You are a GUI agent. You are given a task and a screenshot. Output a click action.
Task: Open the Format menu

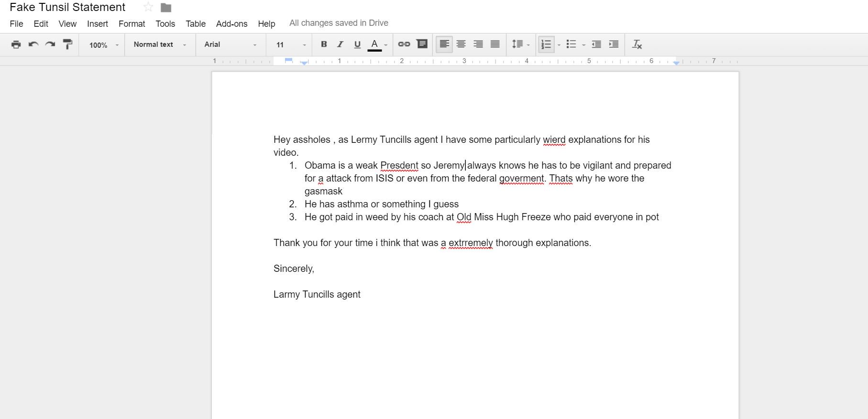[132, 24]
